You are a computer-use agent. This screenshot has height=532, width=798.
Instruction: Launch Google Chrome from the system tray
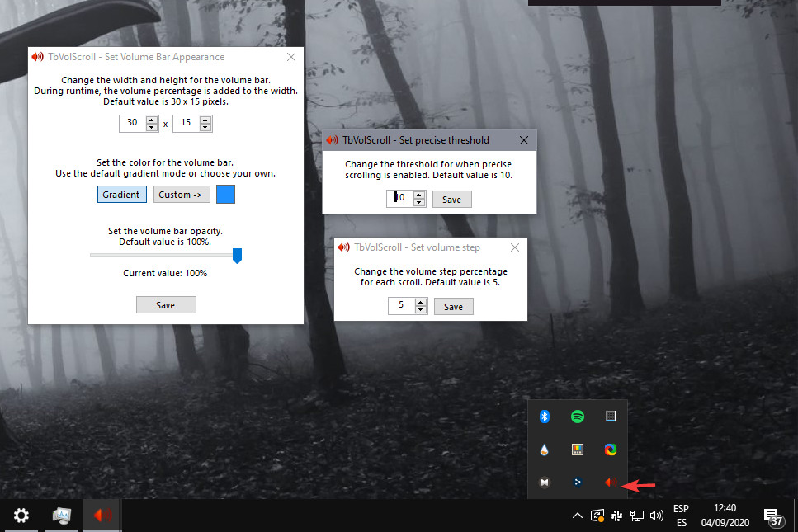[x=610, y=450]
